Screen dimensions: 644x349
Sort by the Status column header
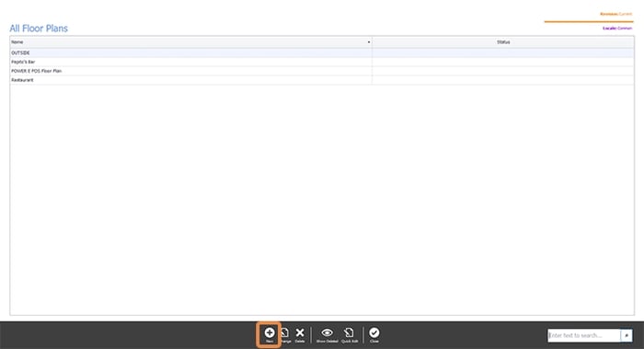503,42
